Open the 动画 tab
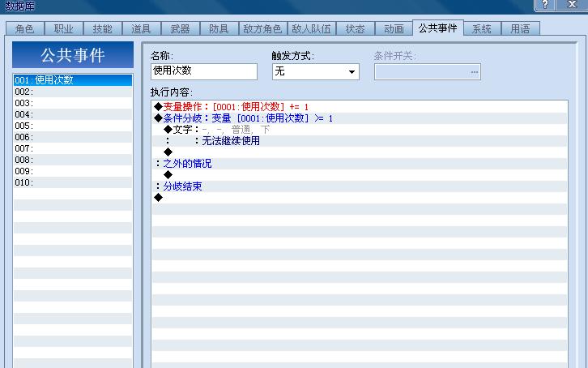This screenshot has height=368, width=588. tap(394, 29)
